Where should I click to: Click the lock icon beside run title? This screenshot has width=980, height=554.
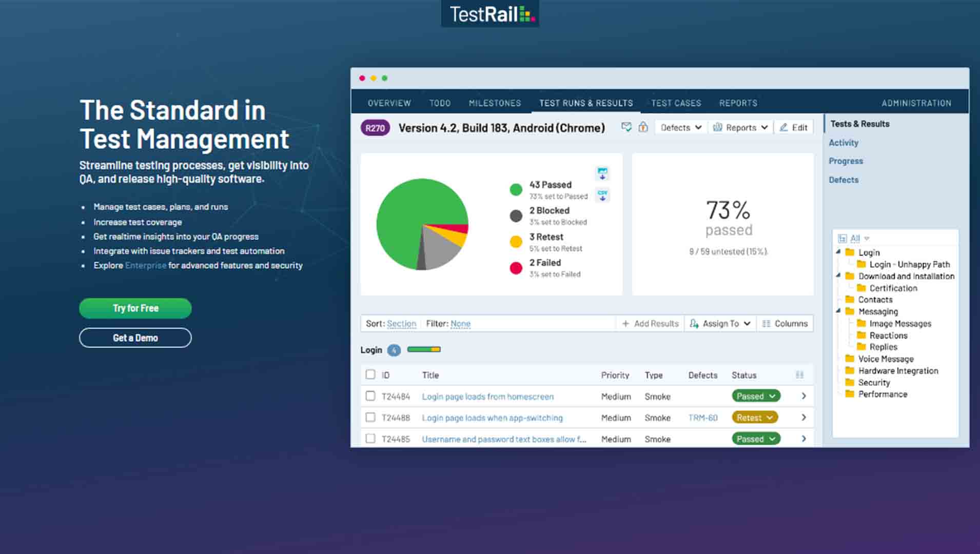tap(643, 127)
